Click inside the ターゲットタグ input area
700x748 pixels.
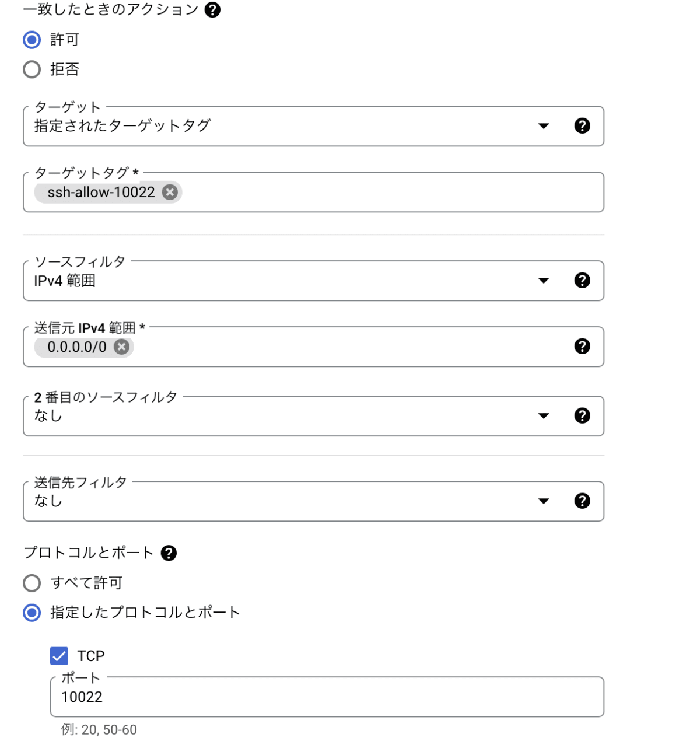(x=391, y=192)
